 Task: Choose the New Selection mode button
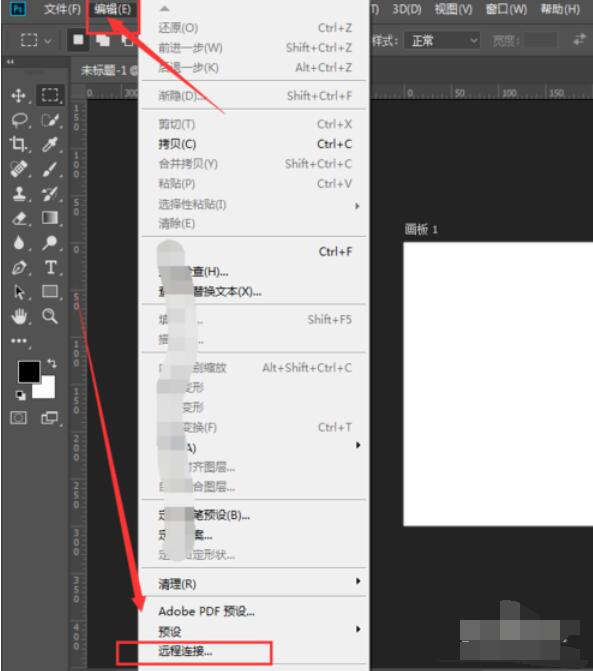coord(78,40)
